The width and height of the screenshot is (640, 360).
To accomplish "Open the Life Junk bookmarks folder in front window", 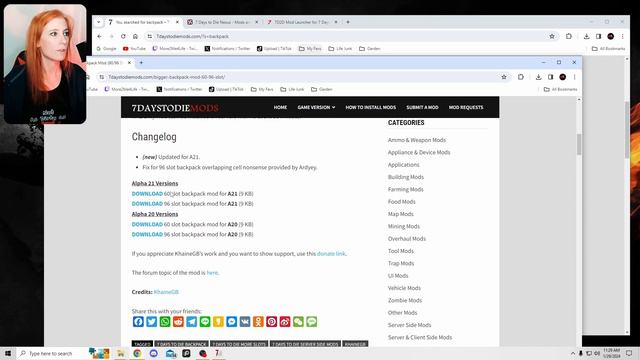I will pos(292,89).
